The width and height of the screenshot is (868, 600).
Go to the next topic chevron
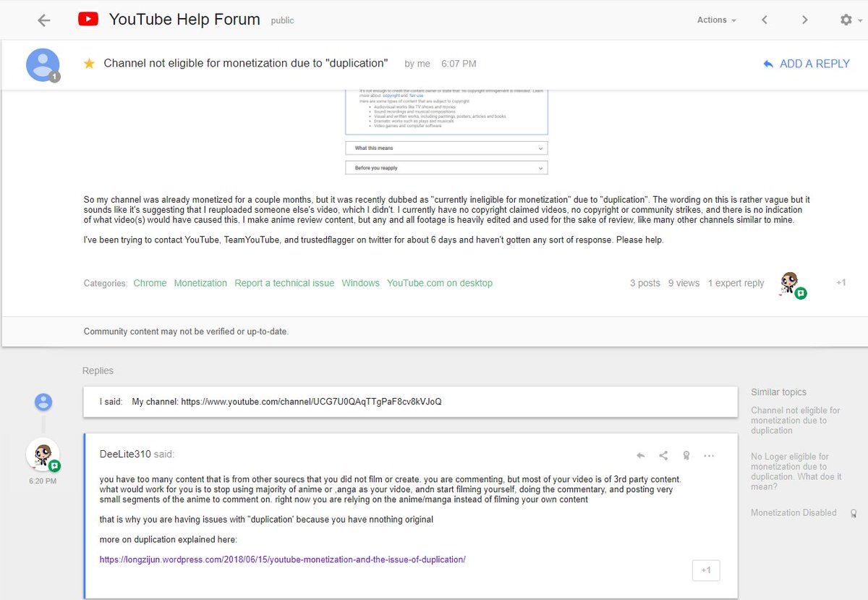coord(804,20)
